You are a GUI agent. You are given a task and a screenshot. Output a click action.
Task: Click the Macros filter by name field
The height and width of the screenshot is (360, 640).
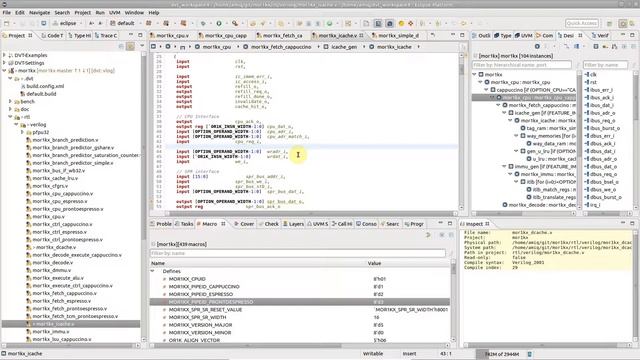[298, 253]
